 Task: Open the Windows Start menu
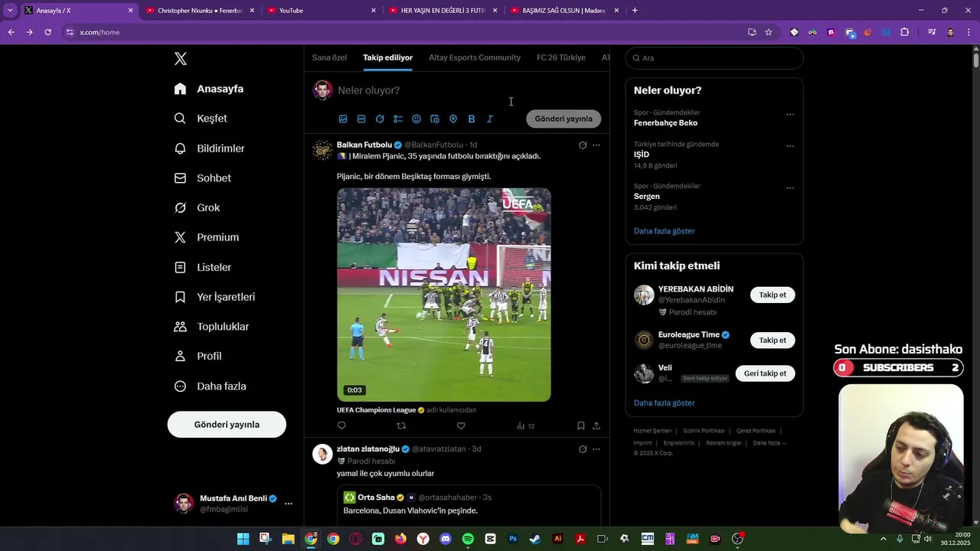pyautogui.click(x=243, y=539)
